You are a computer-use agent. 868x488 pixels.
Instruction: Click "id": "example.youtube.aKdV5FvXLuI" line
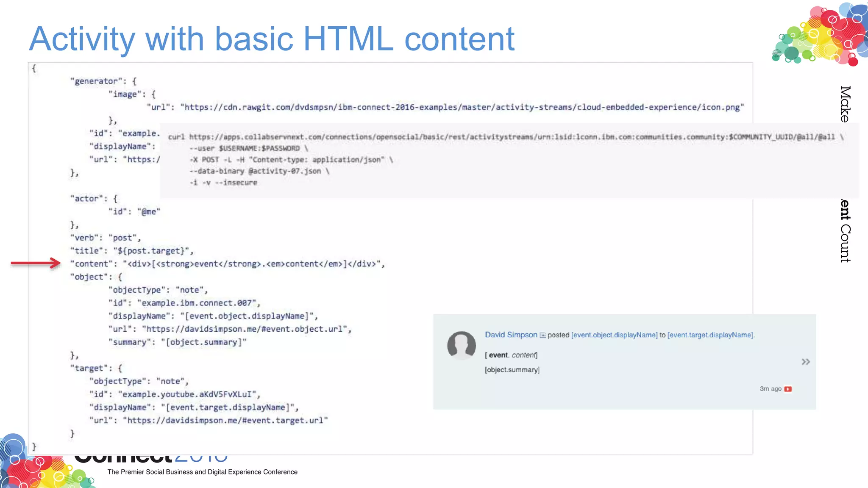[x=175, y=394]
